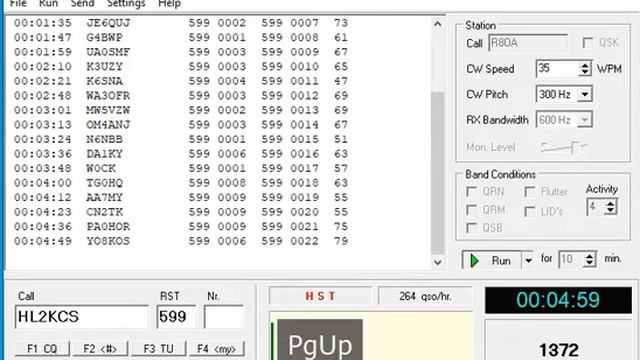
Task: Adjust the Mon. Level slider
Action: (x=575, y=147)
